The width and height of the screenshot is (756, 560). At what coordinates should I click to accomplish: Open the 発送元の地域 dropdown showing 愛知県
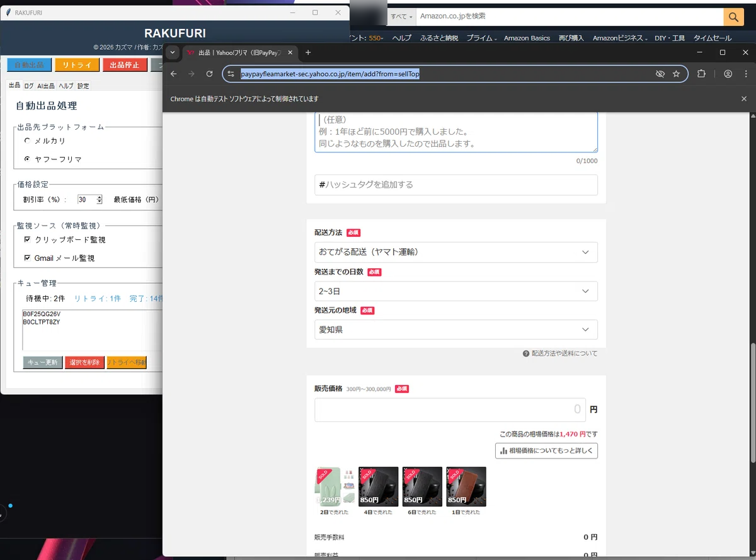[455, 329]
